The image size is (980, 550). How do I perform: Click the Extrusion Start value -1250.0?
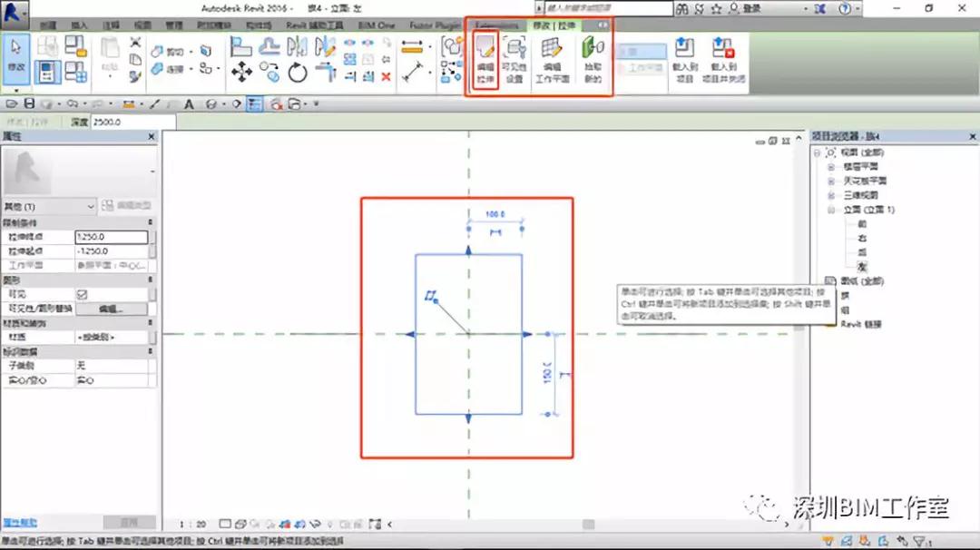pos(112,251)
